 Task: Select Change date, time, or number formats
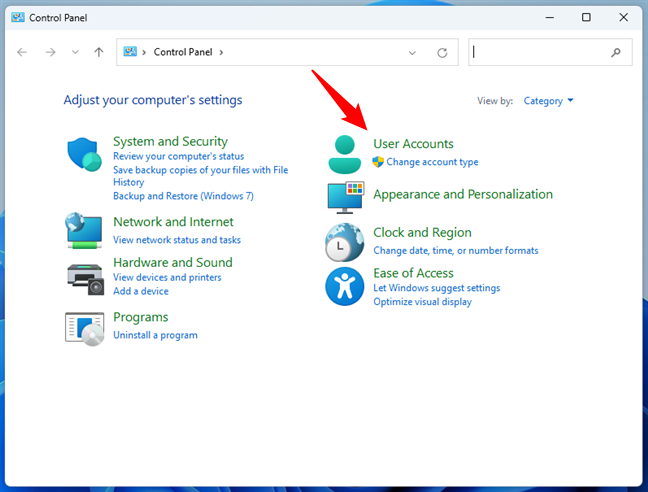pyautogui.click(x=456, y=250)
